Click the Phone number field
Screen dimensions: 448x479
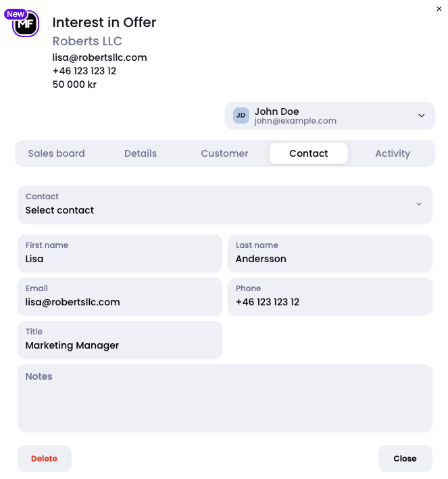click(330, 302)
